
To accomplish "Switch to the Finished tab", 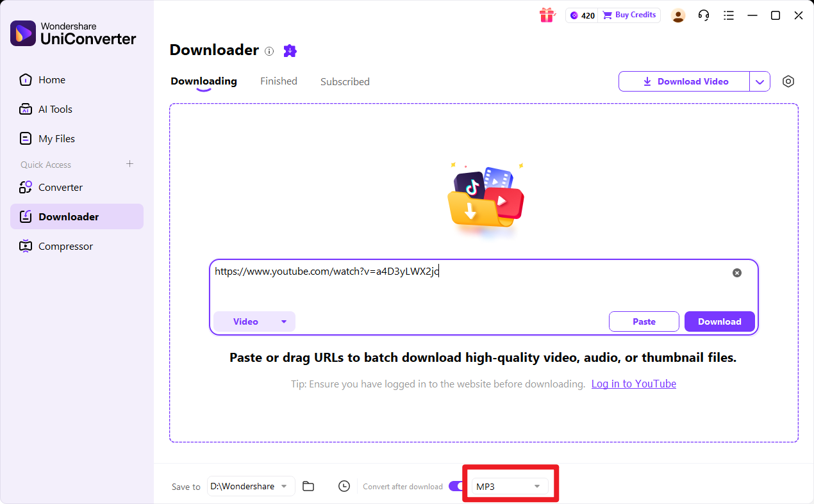I will pos(279,81).
